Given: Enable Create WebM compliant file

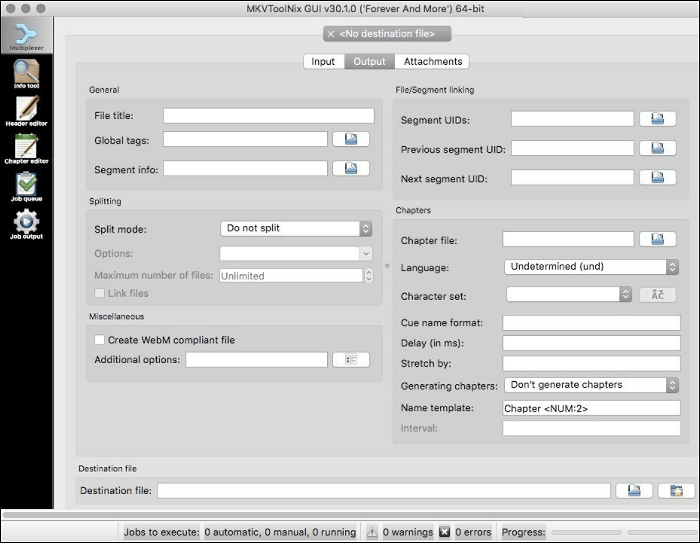Looking at the screenshot, I should (x=100, y=340).
